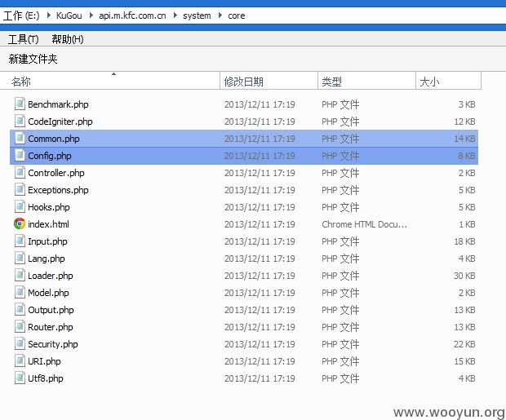
Task: Select the Loader.php file icon
Action: 20,275
